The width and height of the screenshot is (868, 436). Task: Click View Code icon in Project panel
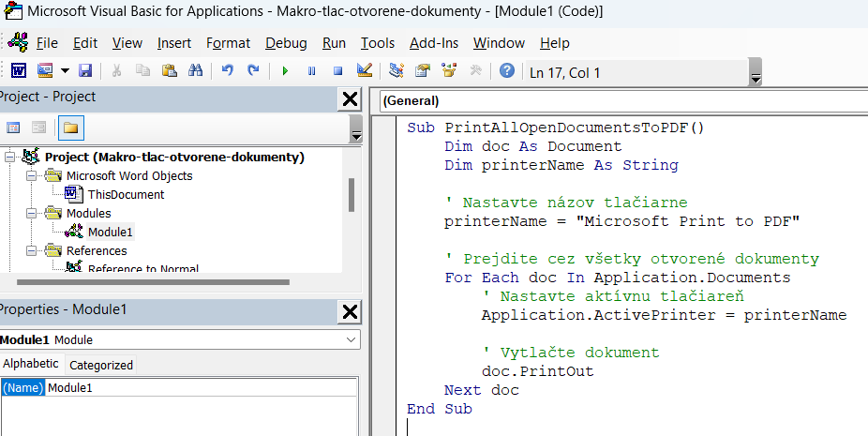click(x=14, y=128)
